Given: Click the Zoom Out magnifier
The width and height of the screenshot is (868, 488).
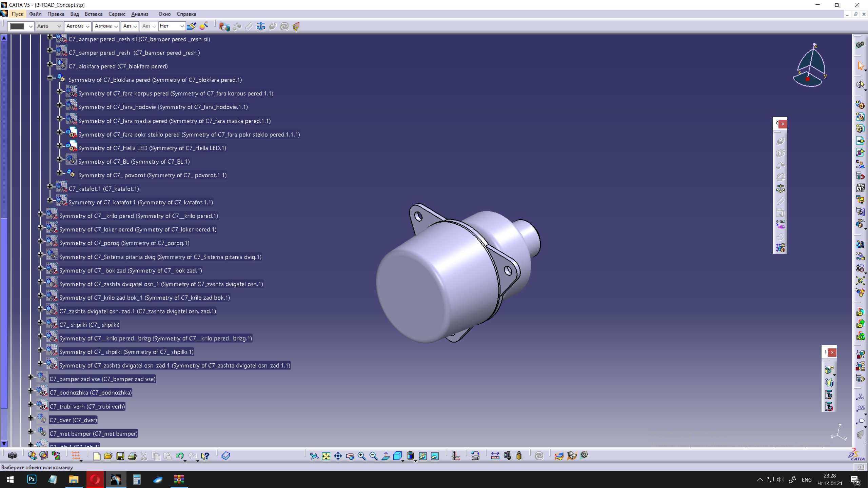Looking at the screenshot, I should point(374,456).
